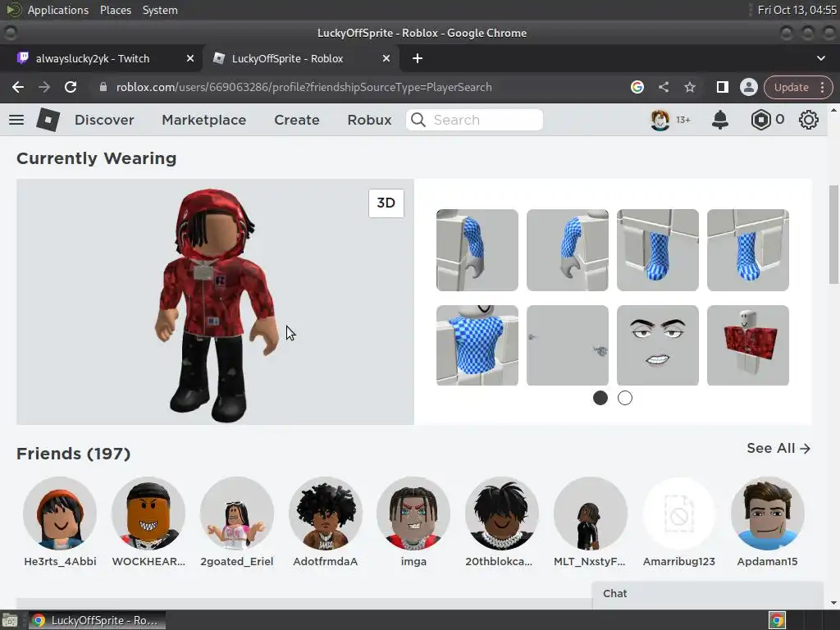840x630 pixels.
Task: Open Applications menu
Action: point(58,10)
